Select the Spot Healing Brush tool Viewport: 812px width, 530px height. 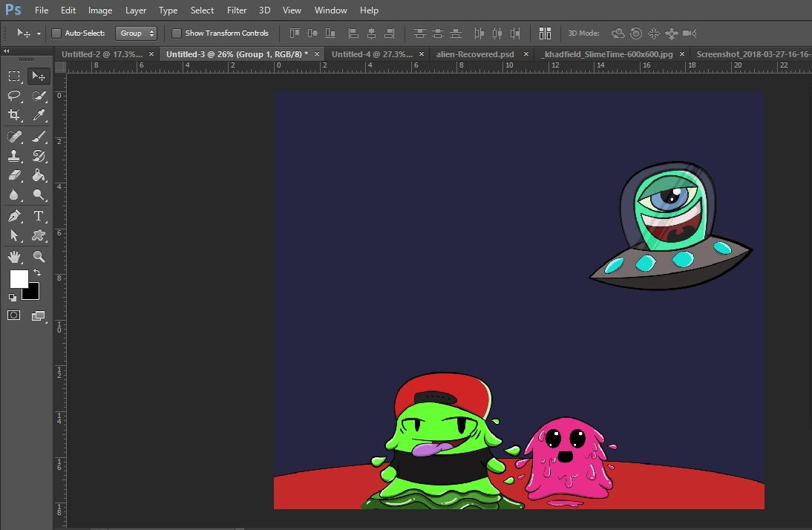coord(14,137)
